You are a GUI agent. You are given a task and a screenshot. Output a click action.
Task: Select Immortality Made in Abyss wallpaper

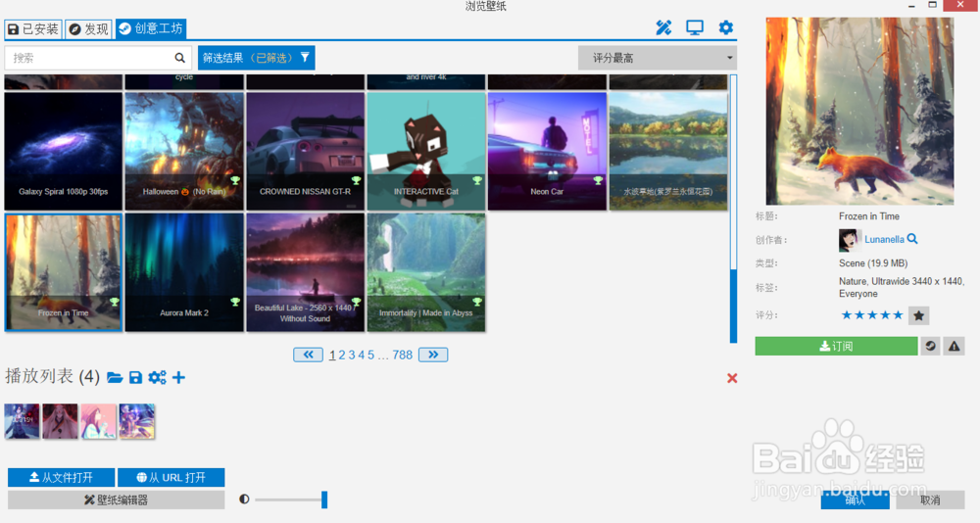pos(426,272)
